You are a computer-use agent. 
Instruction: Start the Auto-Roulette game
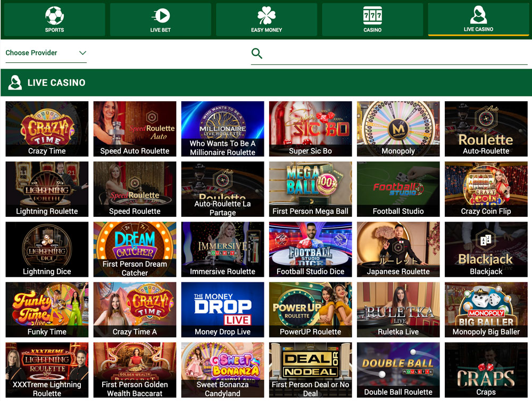486,129
